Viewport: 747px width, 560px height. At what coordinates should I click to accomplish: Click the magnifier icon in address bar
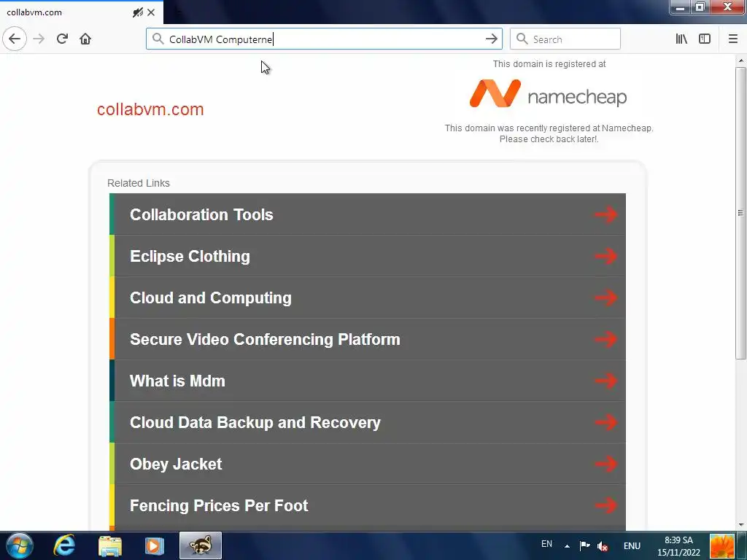158,39
